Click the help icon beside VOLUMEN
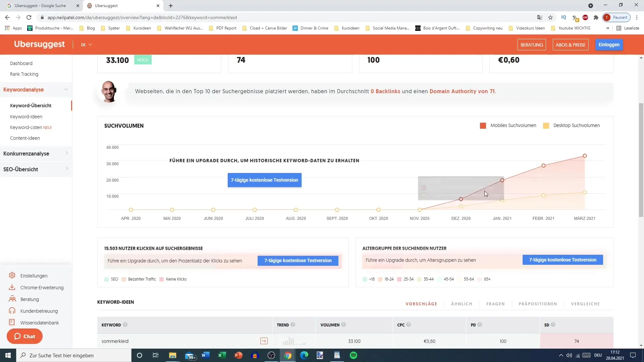The height and width of the screenshot is (362, 644). (343, 324)
